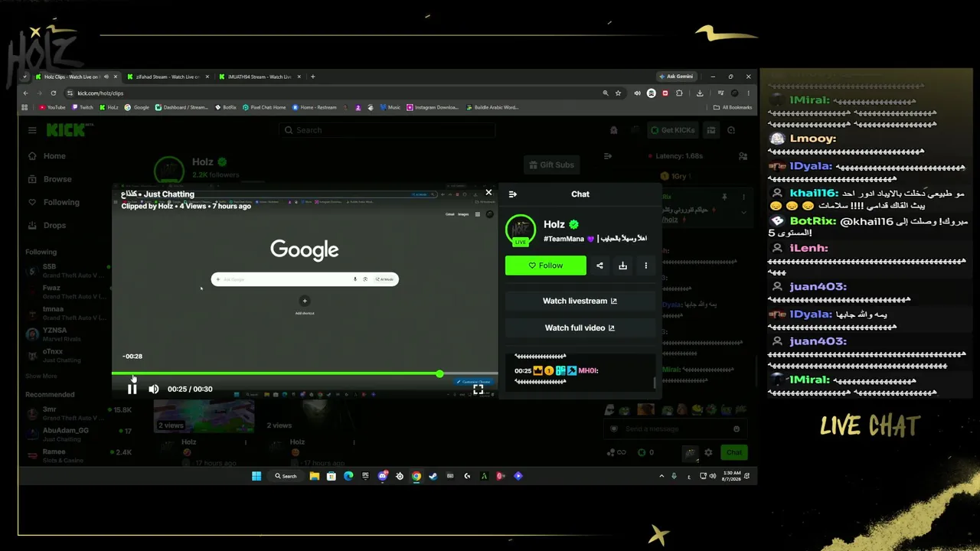Screen dimensions: 980x551
Task: Mute the clip player volume
Action: click(x=153, y=389)
